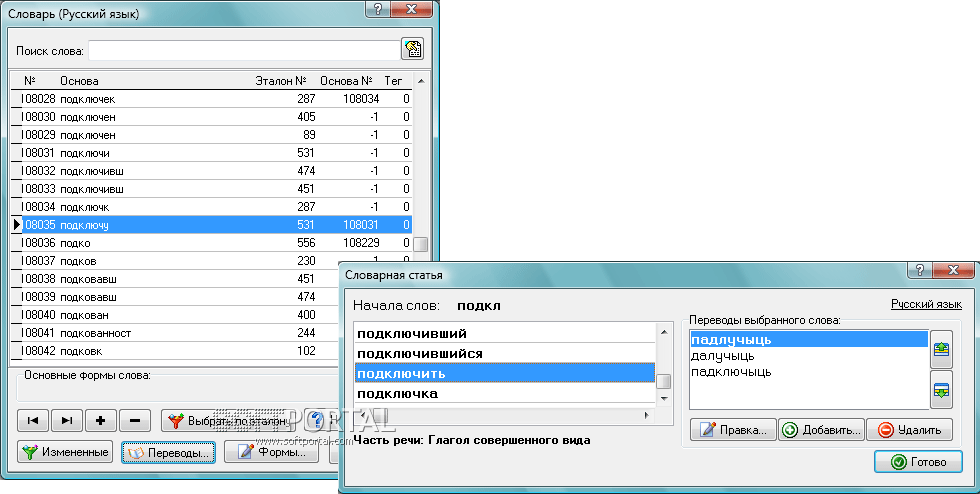Move translation up with green arrow icon
This screenshot has width=980, height=494.
[x=941, y=349]
